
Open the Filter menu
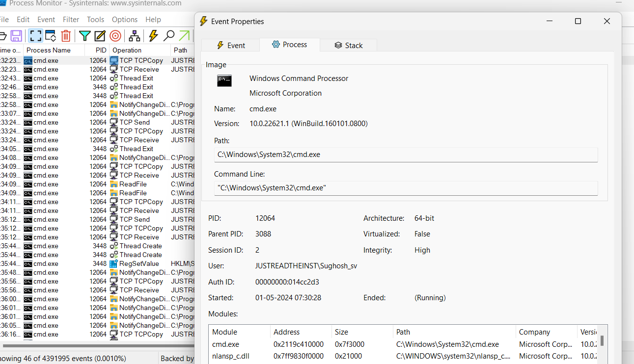[x=71, y=20]
